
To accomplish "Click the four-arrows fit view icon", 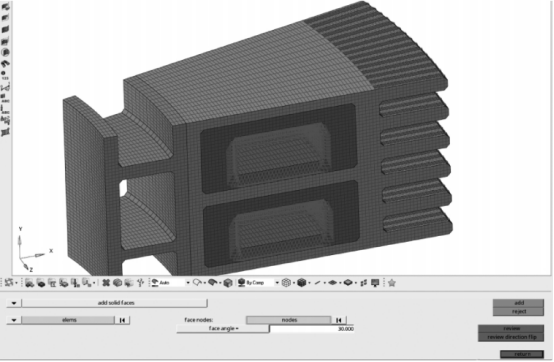I will pos(106,283).
